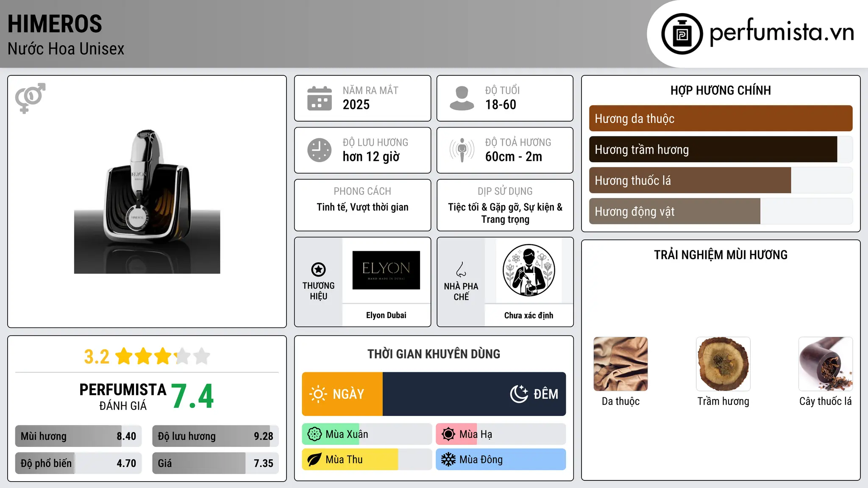Click the dark Đêm nighttime segment
868x488 pixels.
[x=474, y=394]
